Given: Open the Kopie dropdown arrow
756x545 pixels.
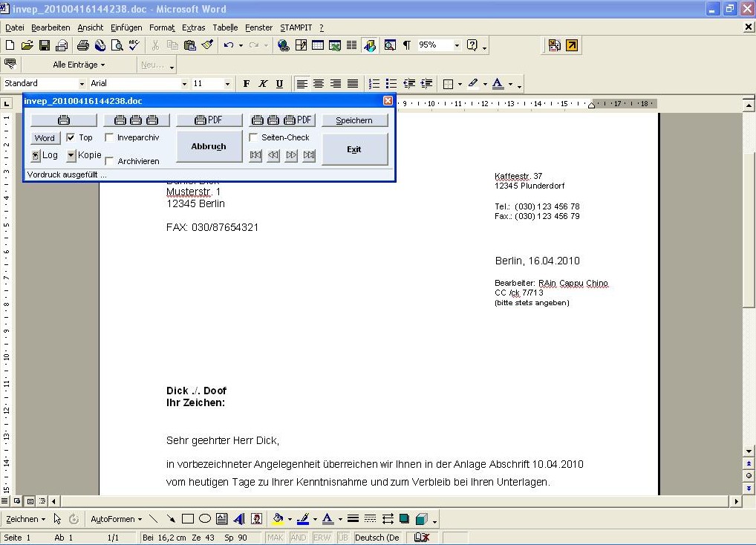Looking at the screenshot, I should click(x=71, y=155).
